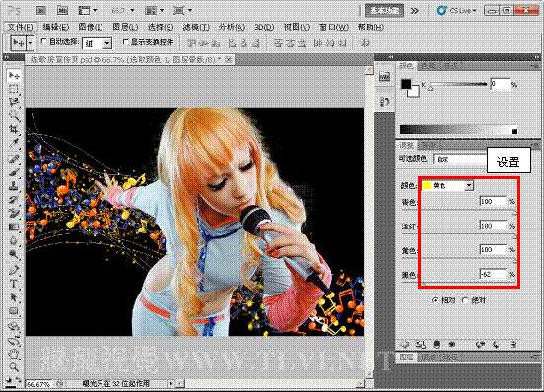Return to adjustment list arrow icon
This screenshot has height=392, width=544.
[x=404, y=344]
